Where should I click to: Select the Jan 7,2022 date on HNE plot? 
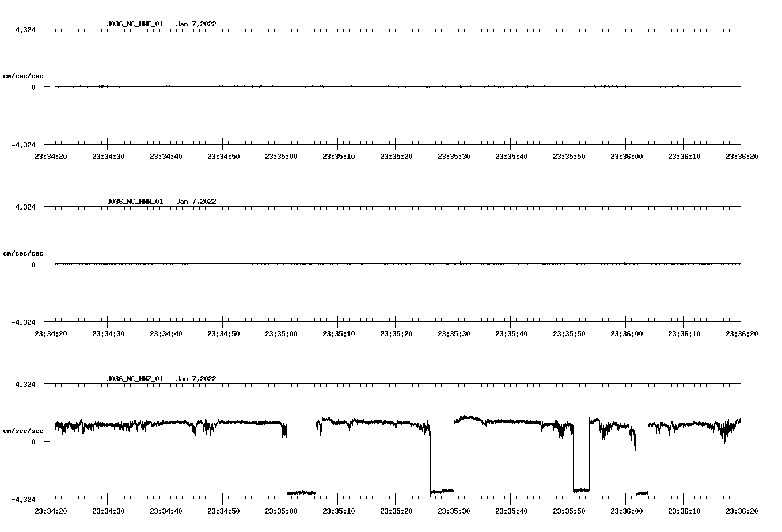196,24
